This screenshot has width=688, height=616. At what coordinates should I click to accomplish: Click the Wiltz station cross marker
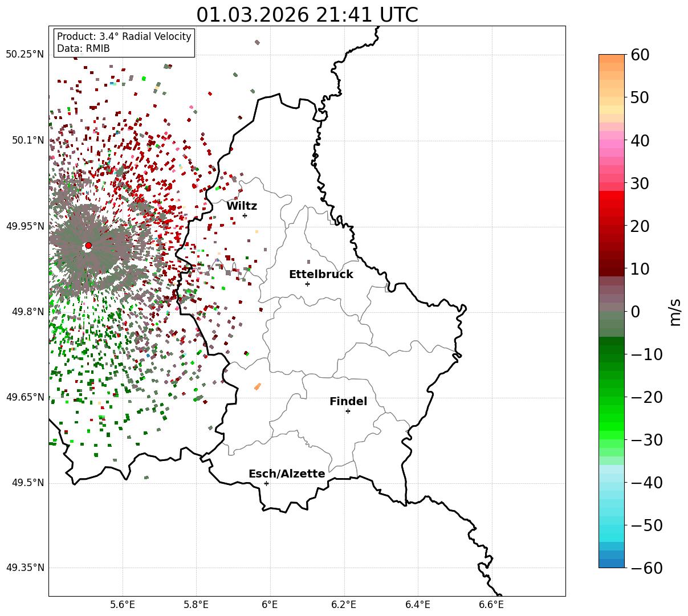[x=245, y=215]
